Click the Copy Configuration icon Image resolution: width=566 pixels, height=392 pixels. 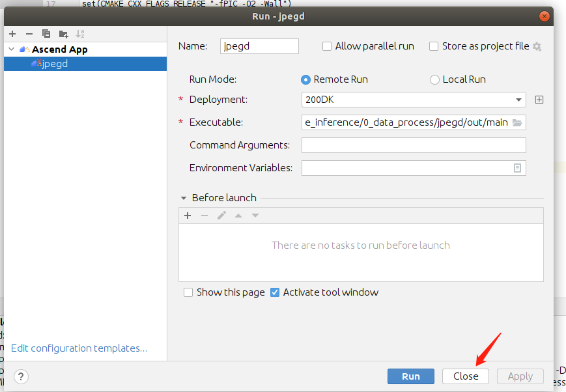[46, 34]
